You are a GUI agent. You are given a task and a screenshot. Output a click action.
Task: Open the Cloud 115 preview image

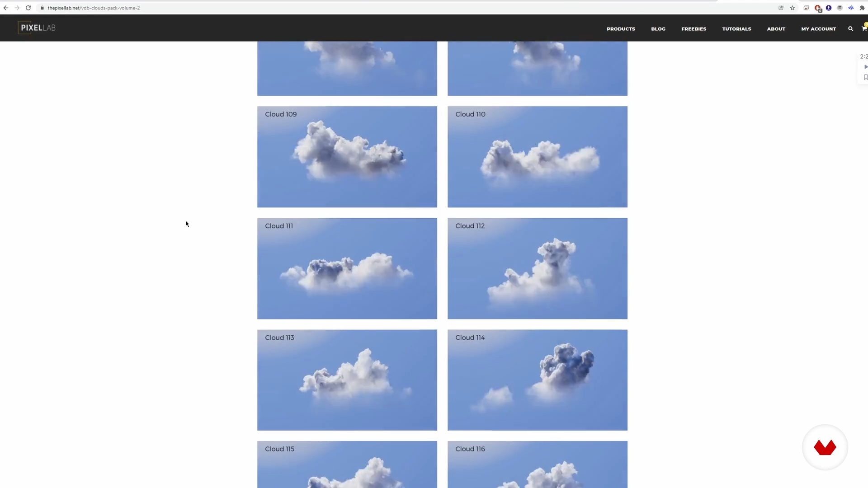click(x=347, y=465)
